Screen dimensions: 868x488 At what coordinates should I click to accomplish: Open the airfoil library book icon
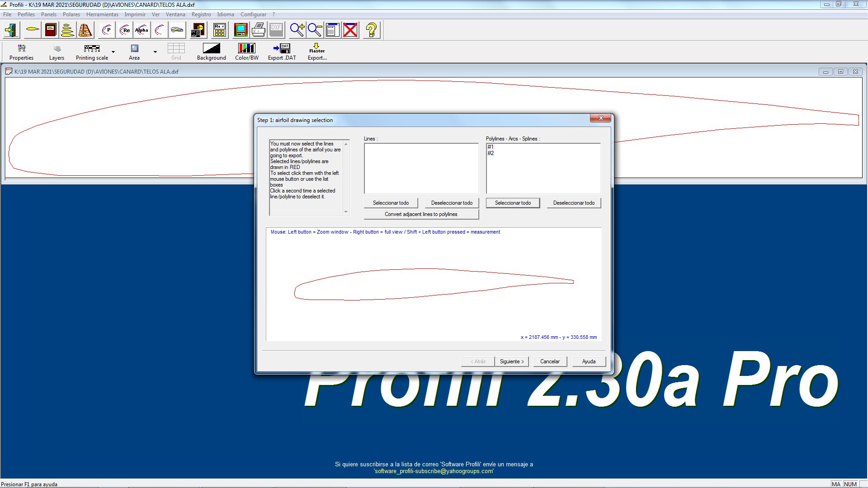(51, 30)
